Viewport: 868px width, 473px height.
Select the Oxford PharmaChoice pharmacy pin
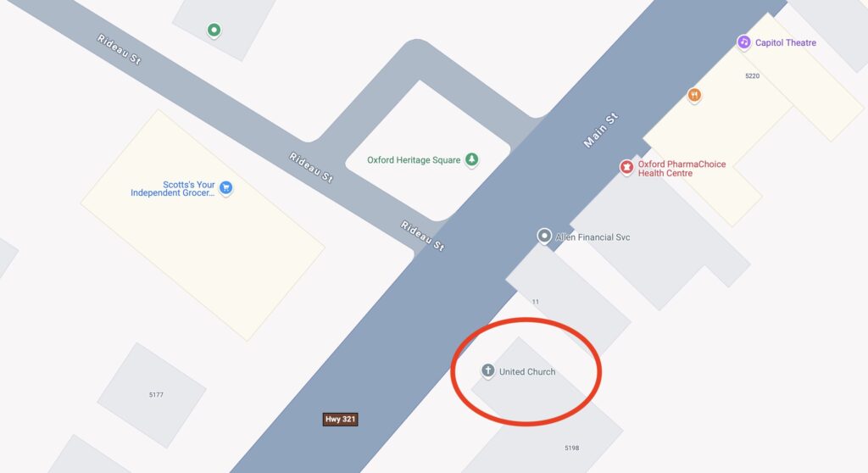pyautogui.click(x=626, y=167)
